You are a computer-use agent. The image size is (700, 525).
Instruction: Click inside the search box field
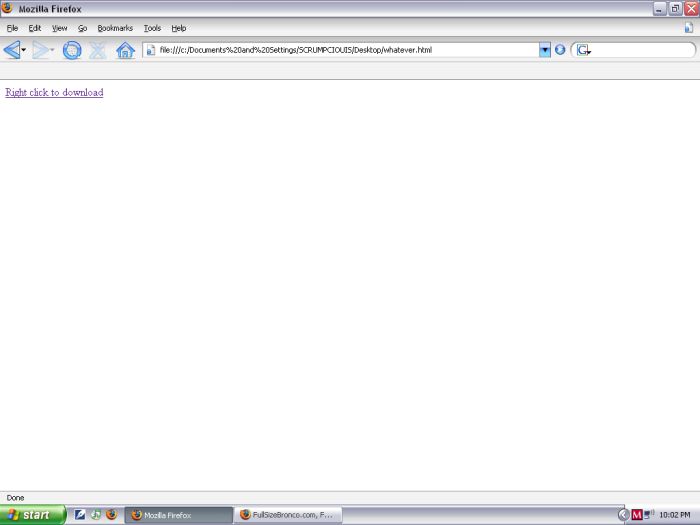642,50
